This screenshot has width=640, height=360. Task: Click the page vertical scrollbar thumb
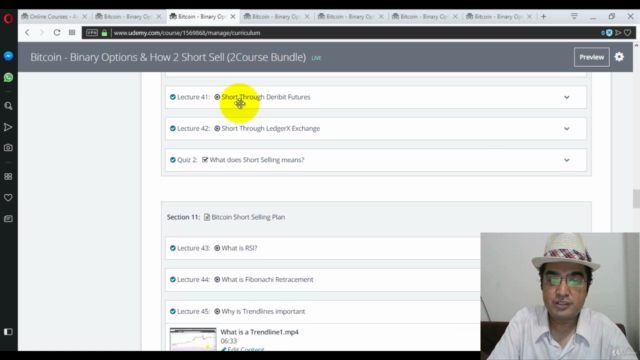click(636, 199)
